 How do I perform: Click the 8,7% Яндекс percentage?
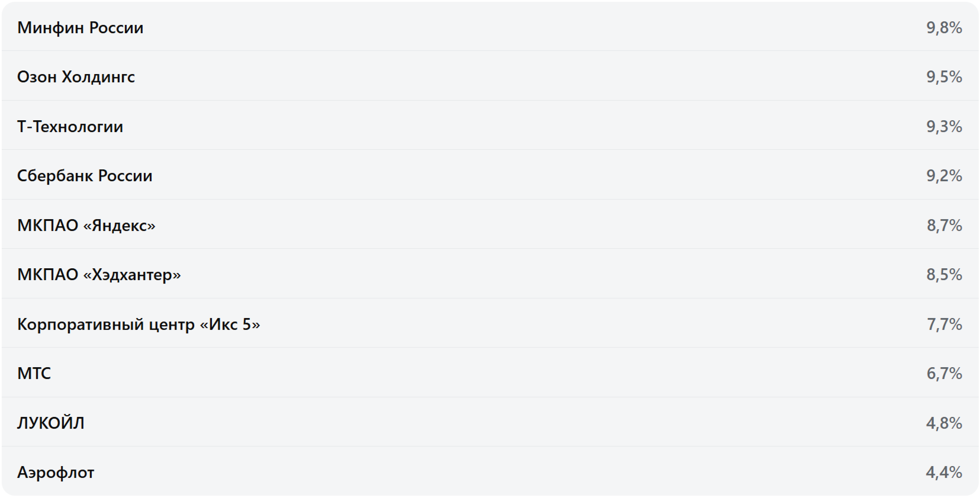(x=944, y=226)
